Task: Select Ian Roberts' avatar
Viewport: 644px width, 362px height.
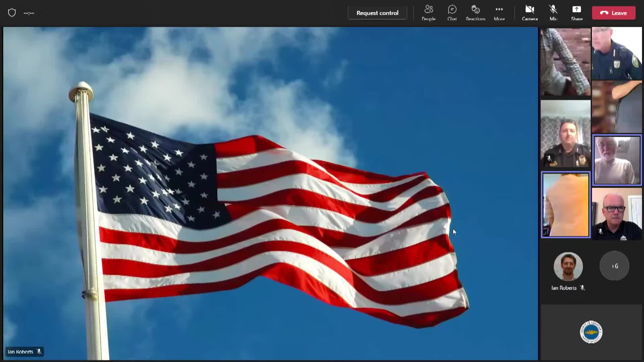Action: 568,266
